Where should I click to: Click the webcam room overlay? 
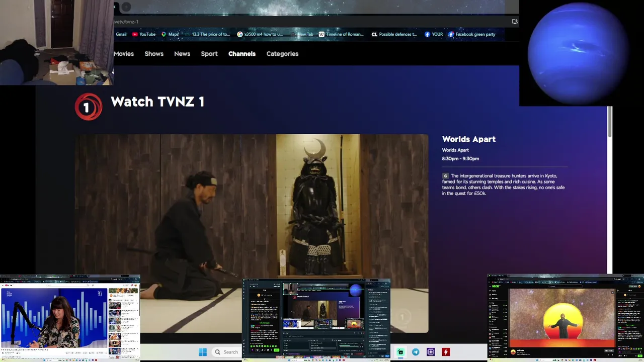point(56,42)
